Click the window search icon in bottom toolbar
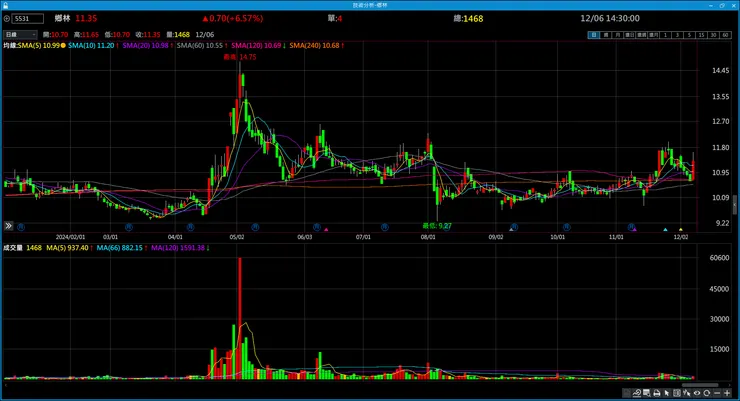Screen dimensions: 740x401 pos(647,393)
